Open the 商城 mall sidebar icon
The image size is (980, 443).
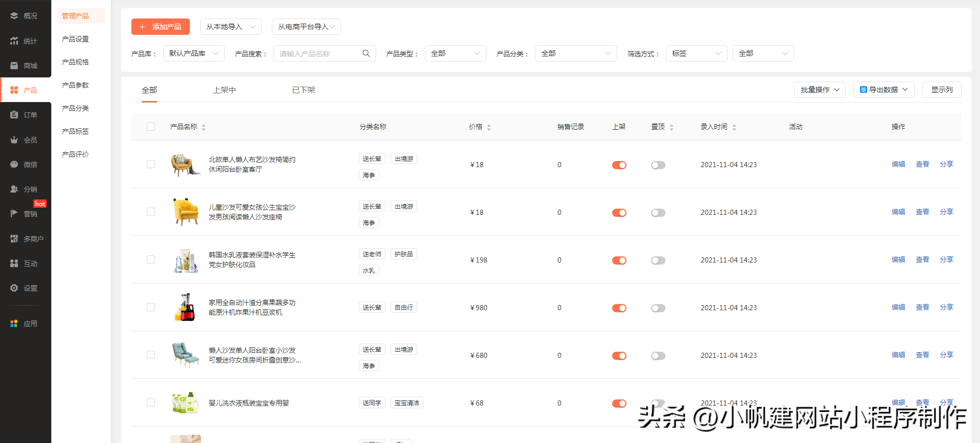14,66
